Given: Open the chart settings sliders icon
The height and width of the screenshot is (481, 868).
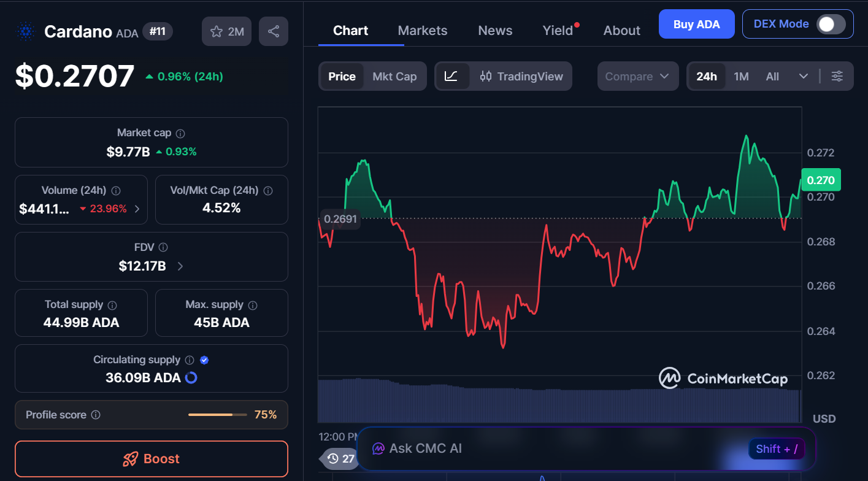Looking at the screenshot, I should 837,76.
